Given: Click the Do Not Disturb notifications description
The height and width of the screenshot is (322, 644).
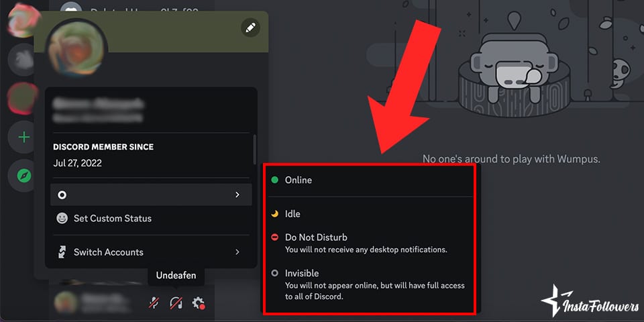Looking at the screenshot, I should click(366, 250).
